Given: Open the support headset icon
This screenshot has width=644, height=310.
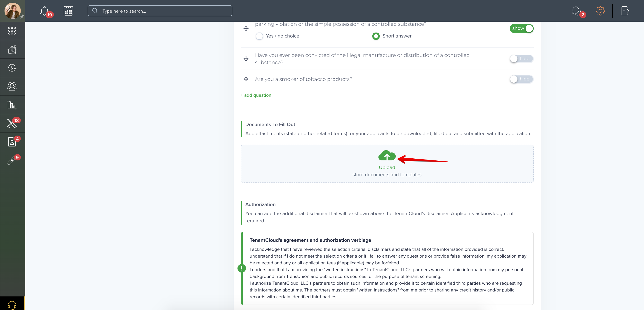Looking at the screenshot, I should click(12, 305).
